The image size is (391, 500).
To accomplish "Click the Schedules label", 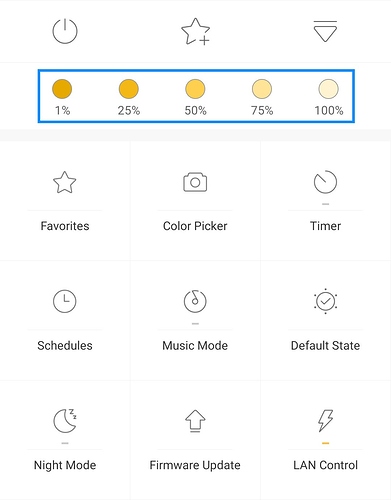I will tap(65, 346).
